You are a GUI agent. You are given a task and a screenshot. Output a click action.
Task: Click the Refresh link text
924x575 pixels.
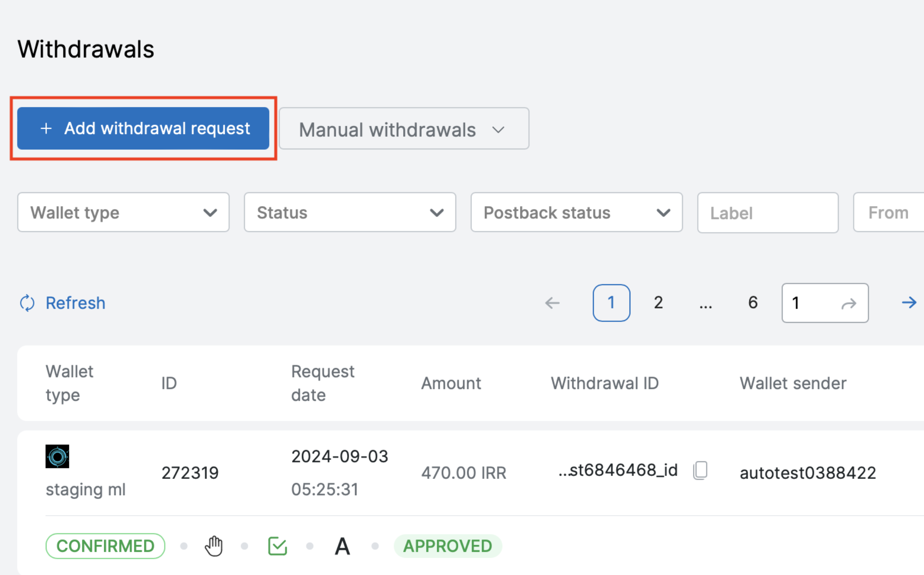tap(75, 303)
